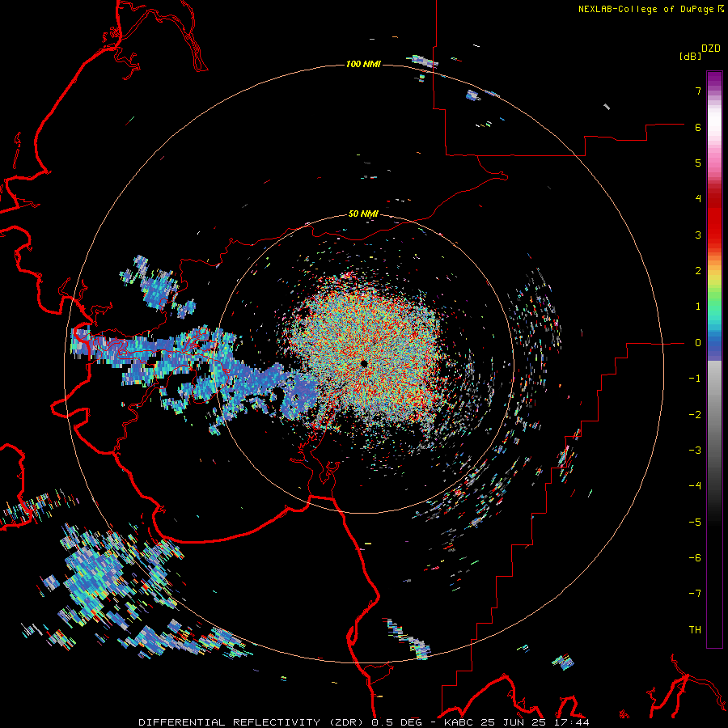Click the 6 value on color scale
This screenshot has height=728, width=728.
[698, 127]
